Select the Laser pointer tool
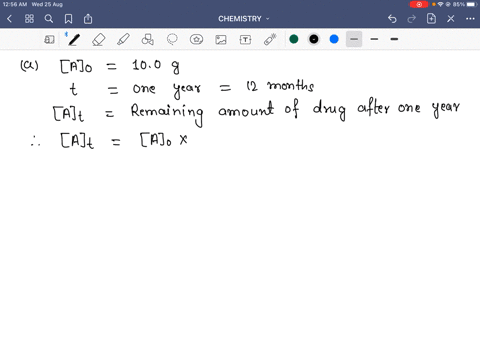The width and height of the screenshot is (480, 360). pyautogui.click(x=270, y=39)
